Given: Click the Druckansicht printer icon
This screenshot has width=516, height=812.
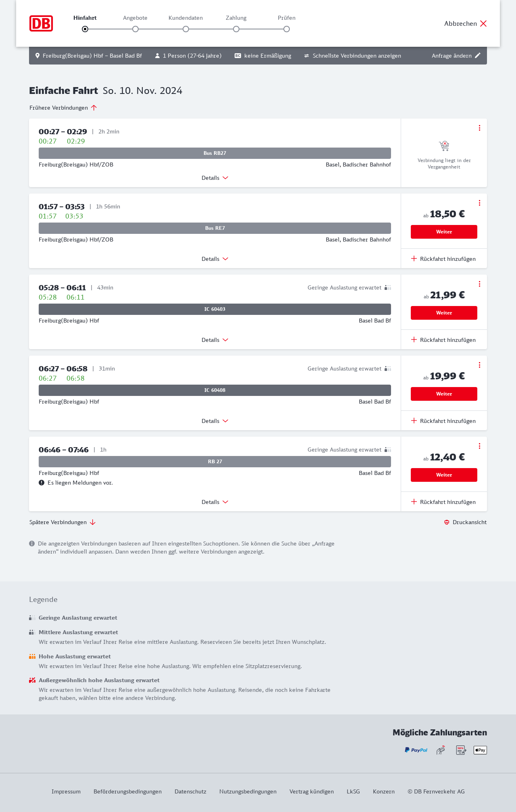Looking at the screenshot, I should tap(447, 522).
